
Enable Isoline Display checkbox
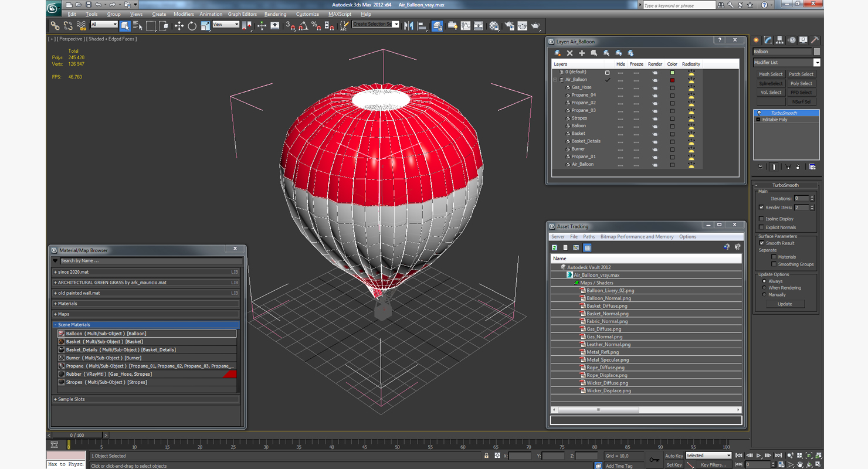coord(761,219)
